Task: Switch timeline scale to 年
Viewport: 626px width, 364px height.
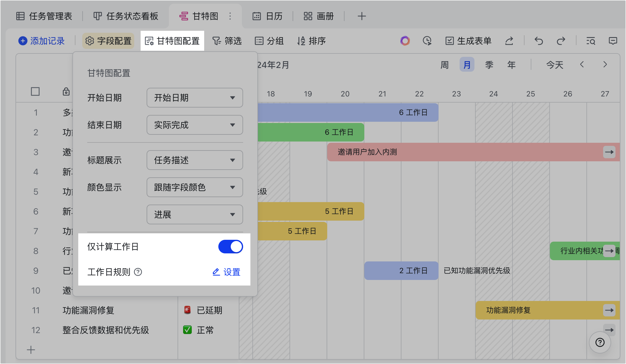Action: (512, 65)
